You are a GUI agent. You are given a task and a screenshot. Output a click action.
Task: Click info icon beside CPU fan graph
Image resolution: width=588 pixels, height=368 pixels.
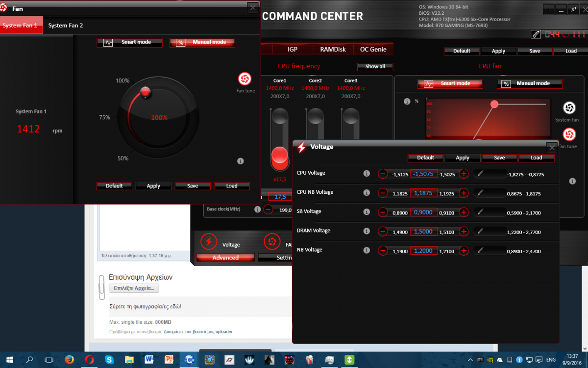tap(407, 102)
